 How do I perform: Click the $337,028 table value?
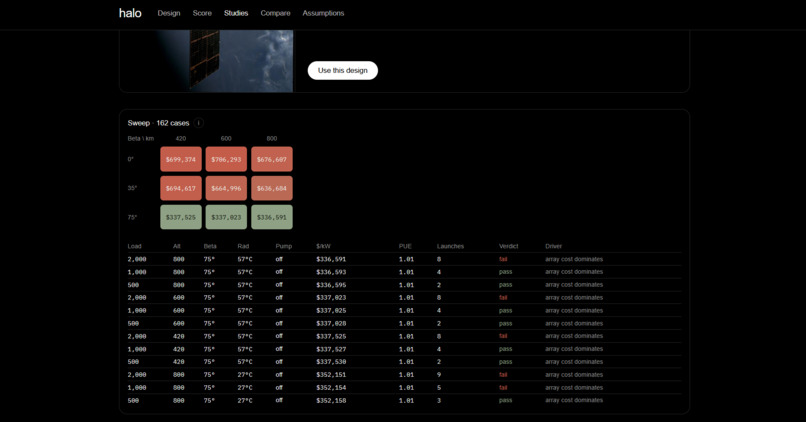pos(331,323)
